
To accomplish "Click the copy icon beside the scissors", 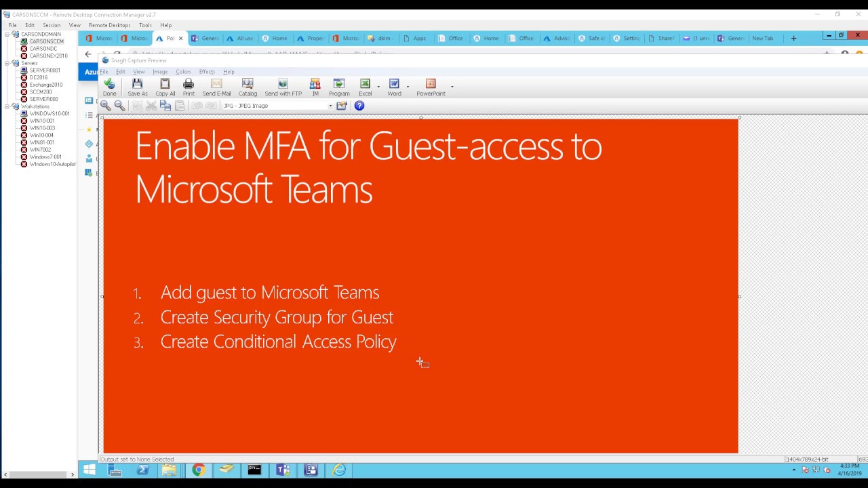I will tap(165, 106).
